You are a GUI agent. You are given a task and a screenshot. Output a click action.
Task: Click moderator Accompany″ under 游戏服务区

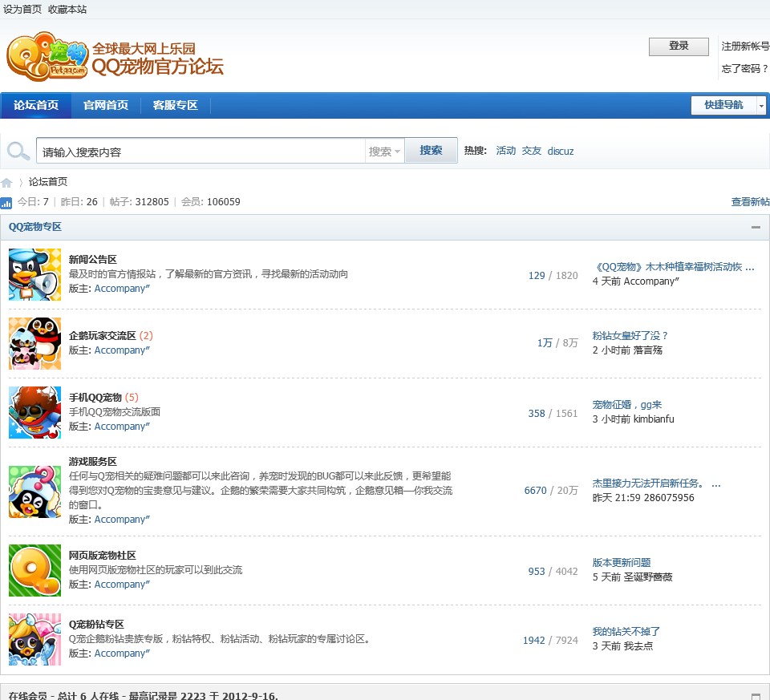pos(122,520)
